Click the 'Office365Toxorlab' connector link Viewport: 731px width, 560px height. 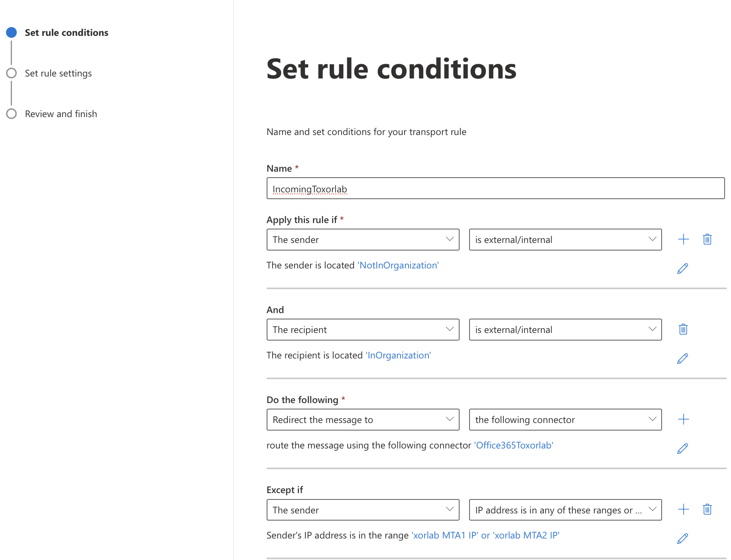(x=513, y=445)
